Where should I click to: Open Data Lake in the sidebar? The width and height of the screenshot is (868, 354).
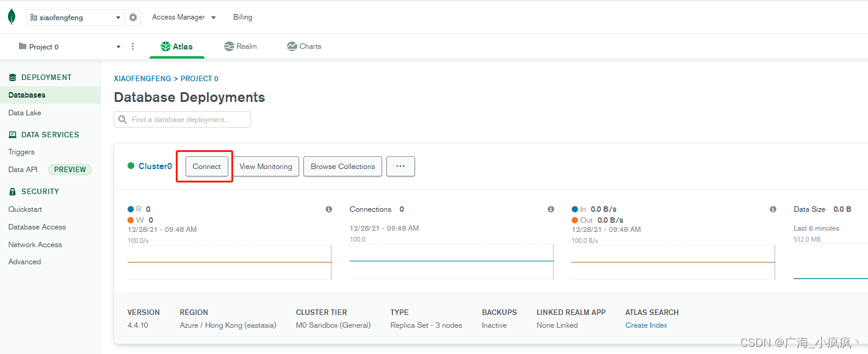click(25, 113)
